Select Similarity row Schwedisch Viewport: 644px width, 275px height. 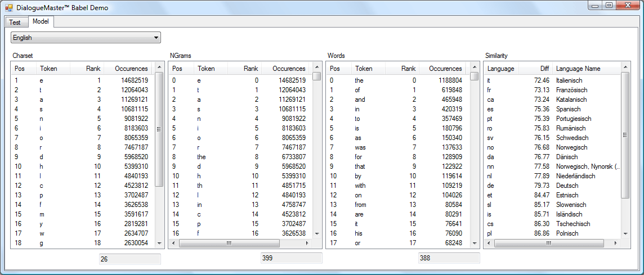point(552,138)
